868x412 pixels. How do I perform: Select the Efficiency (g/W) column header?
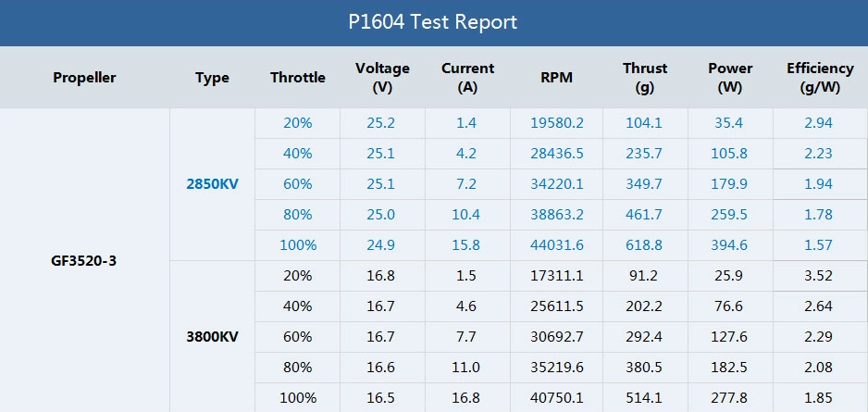(x=819, y=78)
